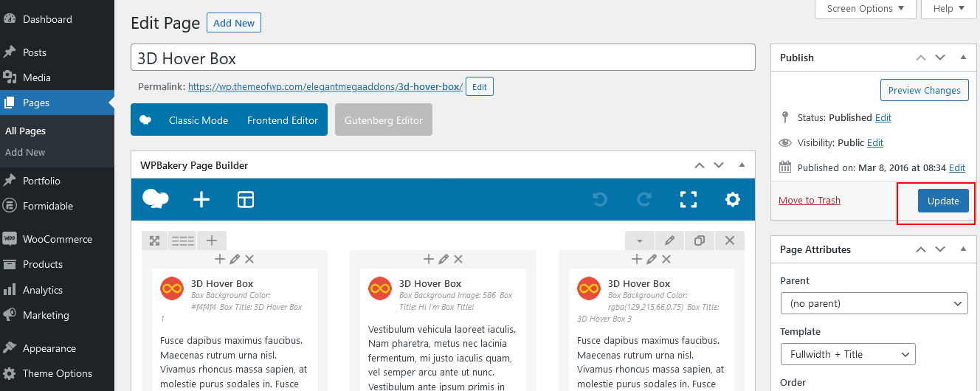This screenshot has height=391, width=980.
Task: Edit the Published on date link
Action: pyautogui.click(x=957, y=167)
